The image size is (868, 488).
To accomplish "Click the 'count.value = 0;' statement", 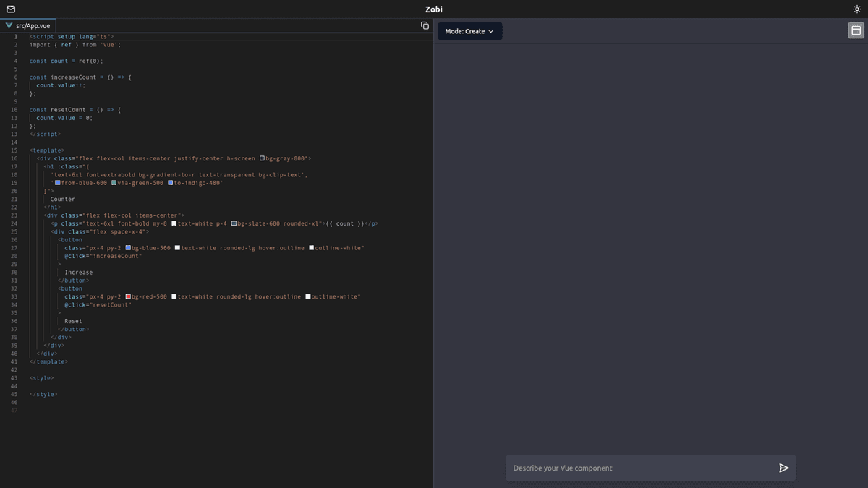I will click(64, 118).
